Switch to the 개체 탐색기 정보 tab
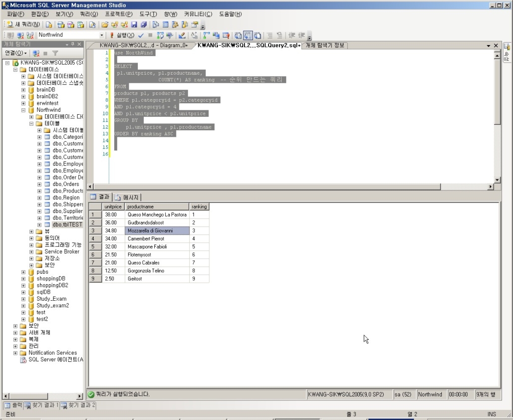Screen dimensions: 513x420 [x=325, y=46]
